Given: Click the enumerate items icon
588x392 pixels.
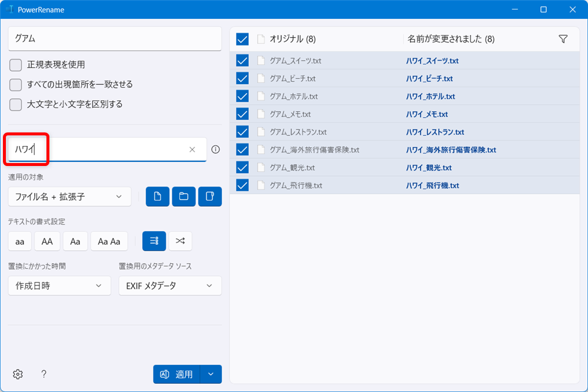Looking at the screenshot, I should pyautogui.click(x=153, y=241).
